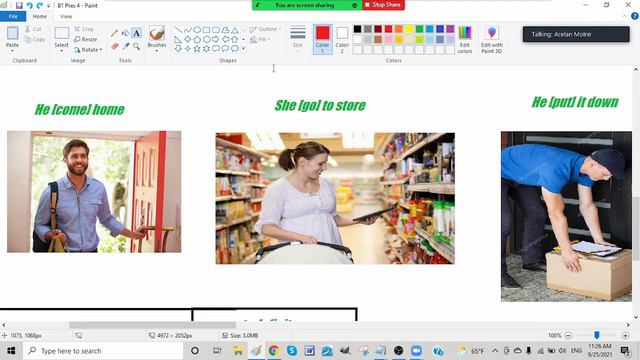The height and width of the screenshot is (360, 640).
Task: Click the Undo arrow in title bar
Action: [x=29, y=5]
